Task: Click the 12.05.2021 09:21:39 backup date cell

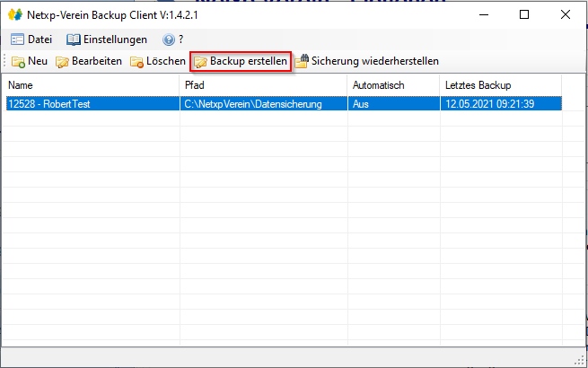Action: (x=501, y=104)
